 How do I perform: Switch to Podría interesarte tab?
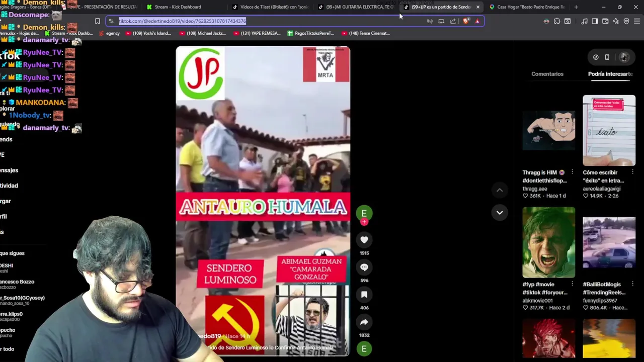[610, 74]
